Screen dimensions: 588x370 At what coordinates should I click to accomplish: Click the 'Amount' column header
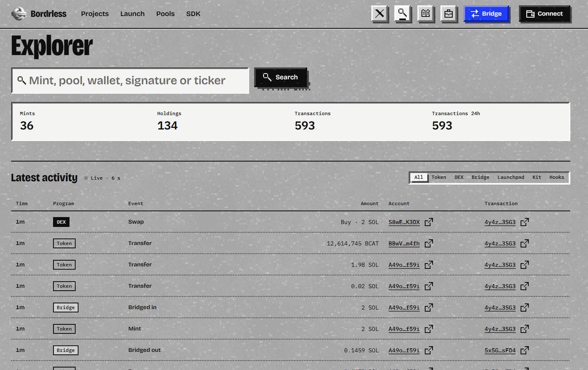[x=369, y=203]
